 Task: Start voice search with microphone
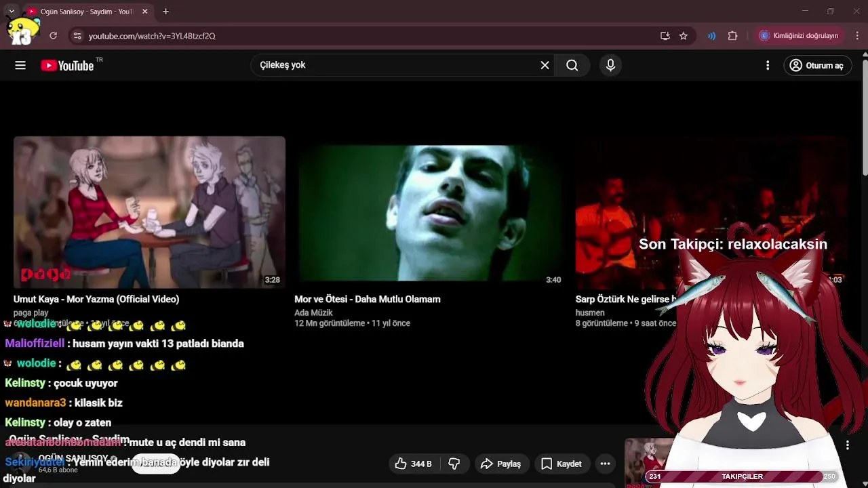pyautogui.click(x=610, y=65)
